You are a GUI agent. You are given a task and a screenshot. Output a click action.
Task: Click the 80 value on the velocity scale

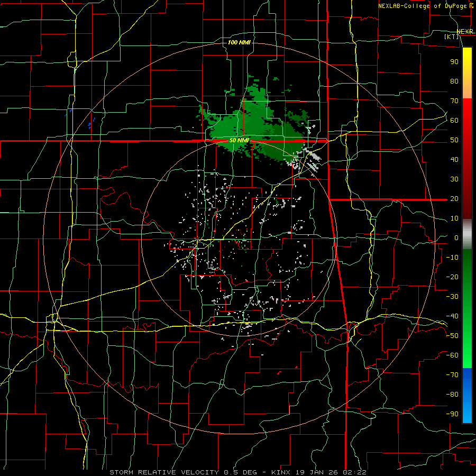pyautogui.click(x=454, y=81)
